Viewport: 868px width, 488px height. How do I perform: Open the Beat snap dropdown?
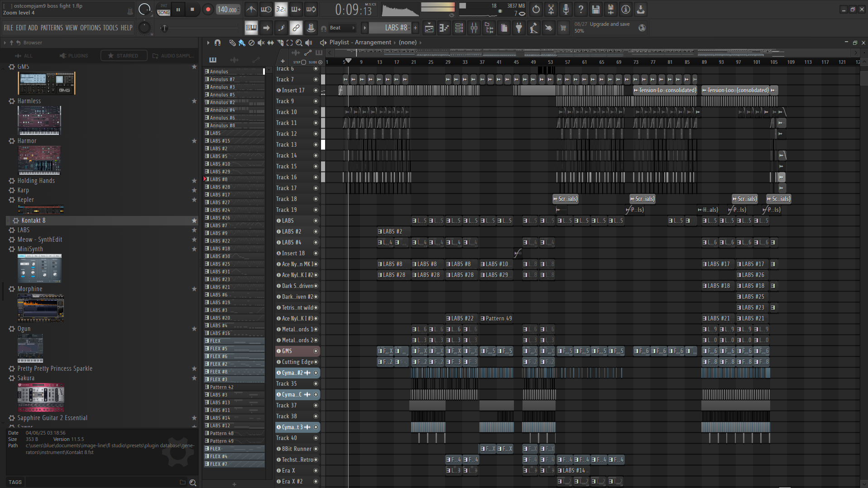[x=342, y=28]
